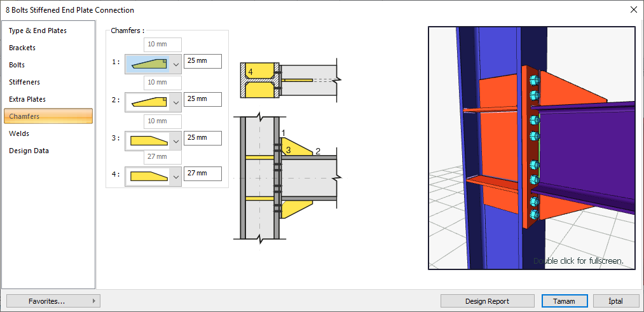Image resolution: width=644 pixels, height=312 pixels.
Task: Edit the chamfer 4 27 mm field
Action: (203, 173)
